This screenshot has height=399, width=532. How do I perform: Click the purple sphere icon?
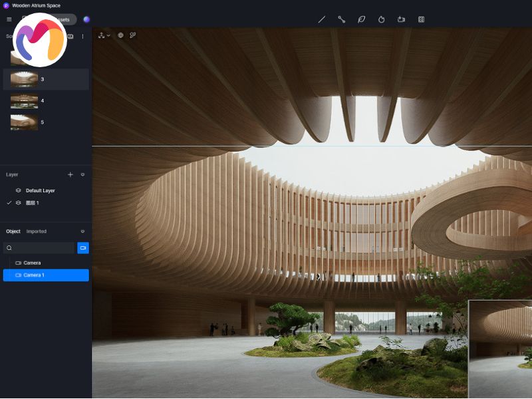coord(86,19)
